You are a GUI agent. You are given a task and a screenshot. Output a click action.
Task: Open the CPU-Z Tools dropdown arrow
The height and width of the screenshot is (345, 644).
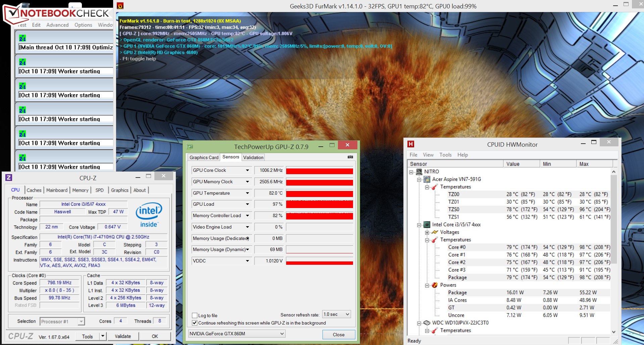pos(103,336)
